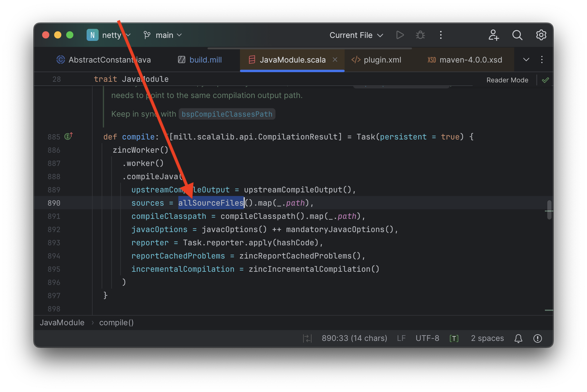Switch to the AbstractConstant.java tab

[x=109, y=60]
